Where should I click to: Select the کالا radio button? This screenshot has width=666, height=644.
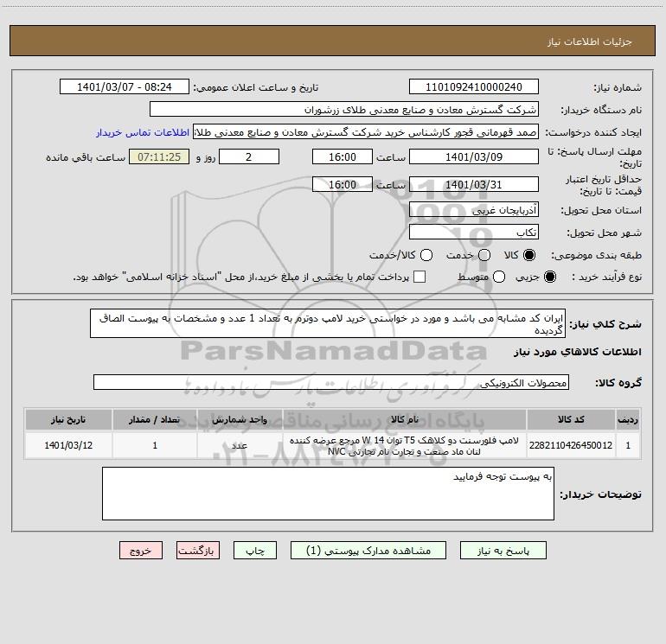529,255
